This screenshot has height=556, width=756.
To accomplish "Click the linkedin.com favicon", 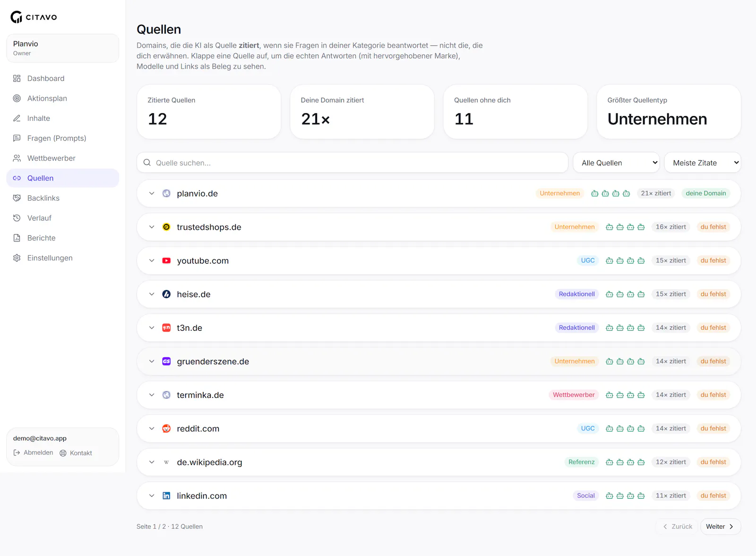I will click(166, 496).
